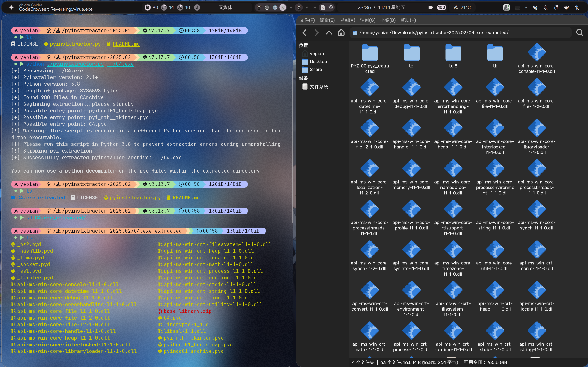Open home folder via house icon
This screenshot has height=367, width=588.
341,32
